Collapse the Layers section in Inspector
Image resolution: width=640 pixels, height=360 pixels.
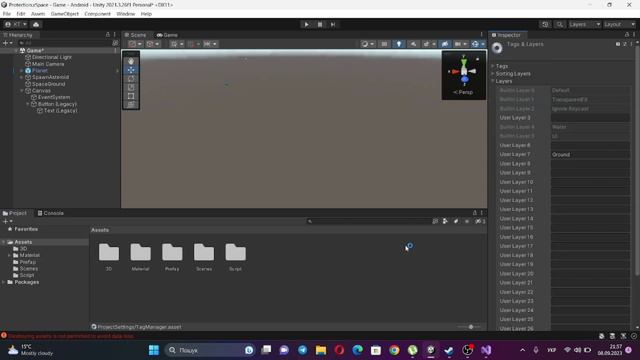pos(493,81)
